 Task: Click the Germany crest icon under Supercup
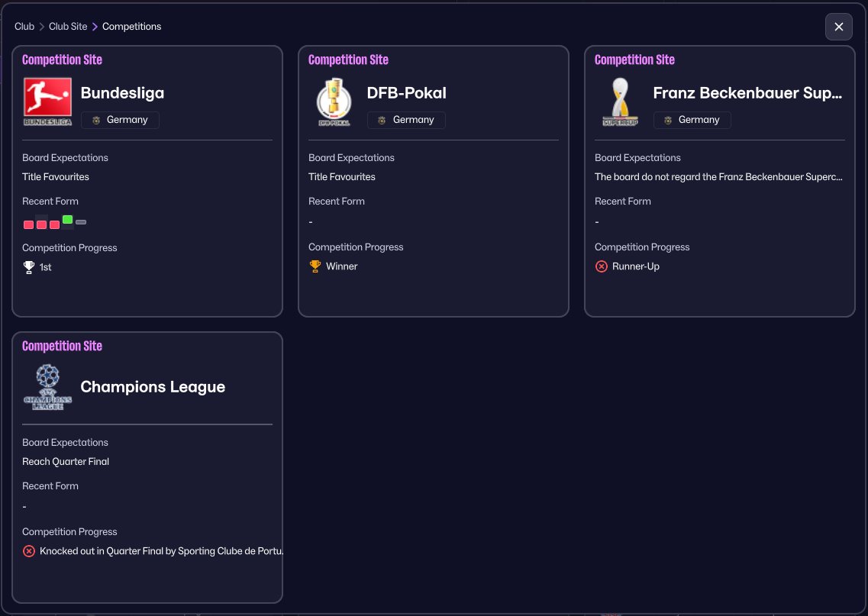tap(668, 120)
